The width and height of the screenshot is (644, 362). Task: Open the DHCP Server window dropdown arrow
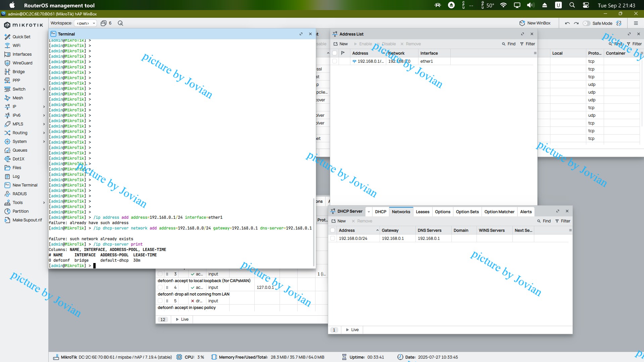tap(368, 212)
